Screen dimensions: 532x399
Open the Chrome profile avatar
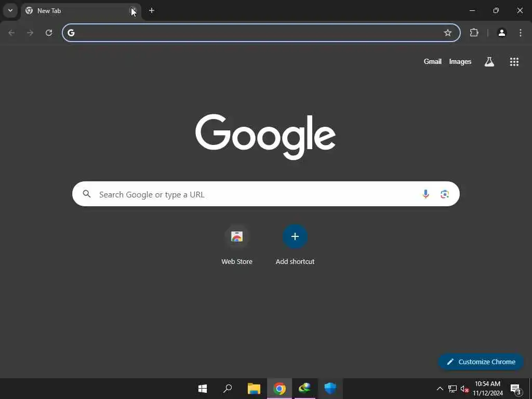tap(502, 33)
